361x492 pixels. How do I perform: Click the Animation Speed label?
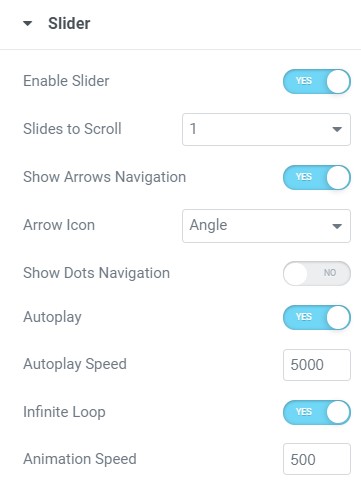click(x=80, y=459)
